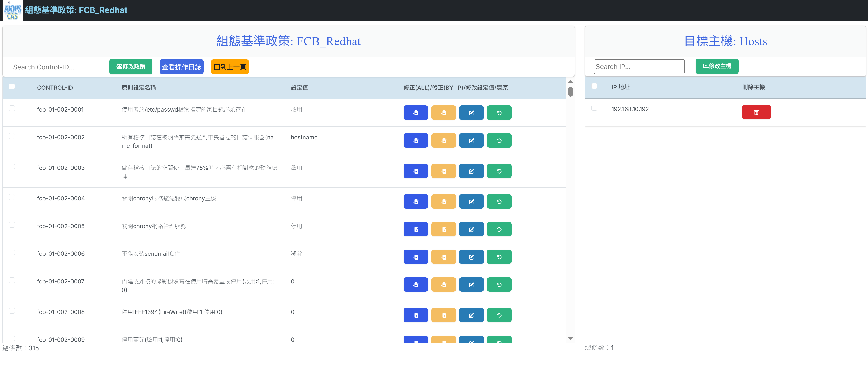Viewport: 868px width, 365px height.
Task: Click the 修改政策 green button
Action: click(131, 67)
